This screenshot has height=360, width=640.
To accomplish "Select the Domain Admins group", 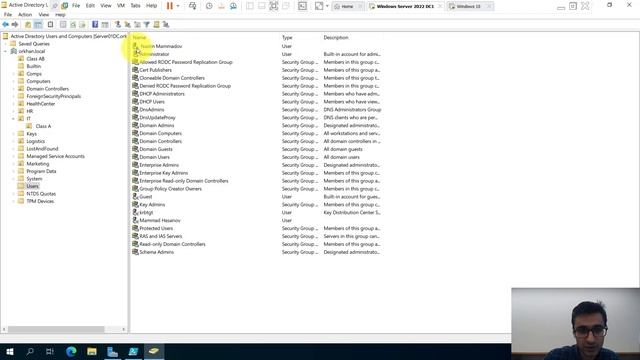I will coord(157,126).
